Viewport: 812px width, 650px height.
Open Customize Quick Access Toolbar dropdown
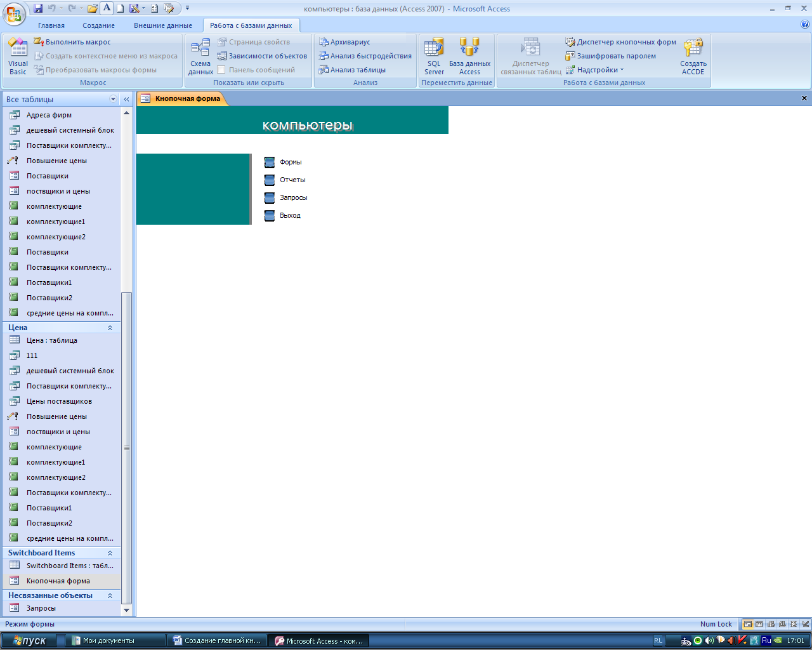[187, 8]
